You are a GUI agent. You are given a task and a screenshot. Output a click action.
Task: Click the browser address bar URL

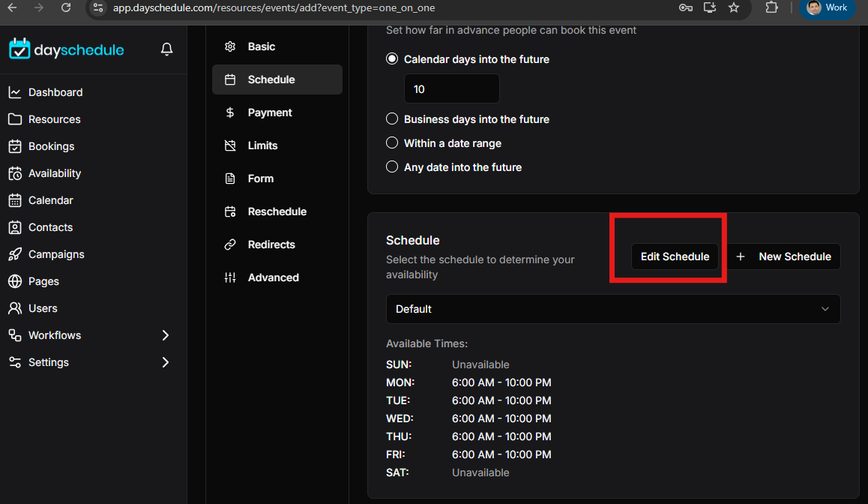click(274, 7)
